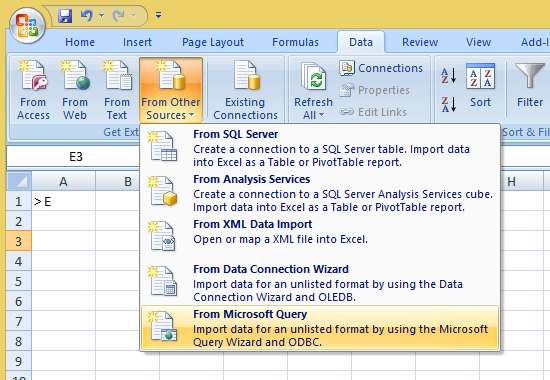Select the Data tab
Viewport: 550px width, 380px height.
[361, 42]
